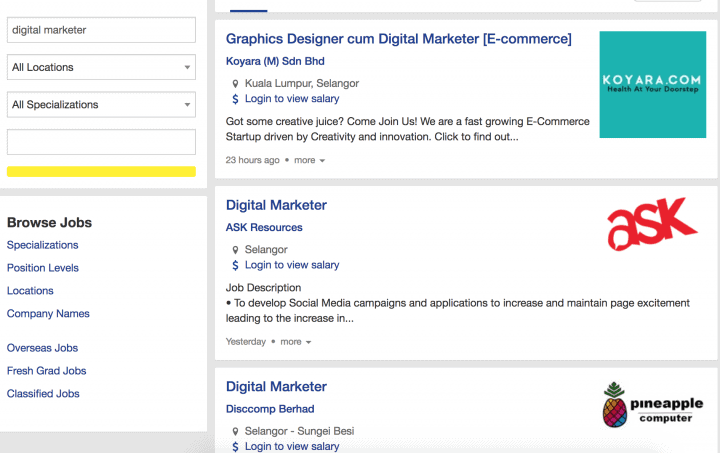Click the location pin icon beside Sungei Besi
The height and width of the screenshot is (453, 720).
(x=235, y=432)
